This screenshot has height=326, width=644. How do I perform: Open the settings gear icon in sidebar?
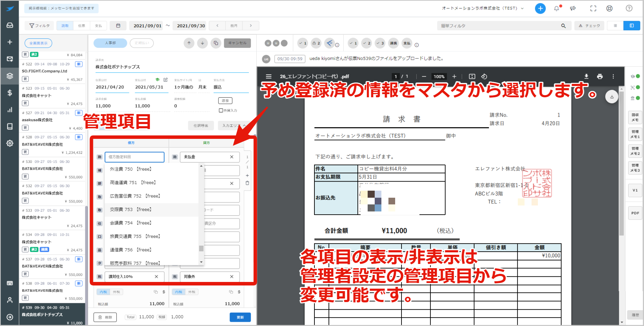(x=10, y=143)
